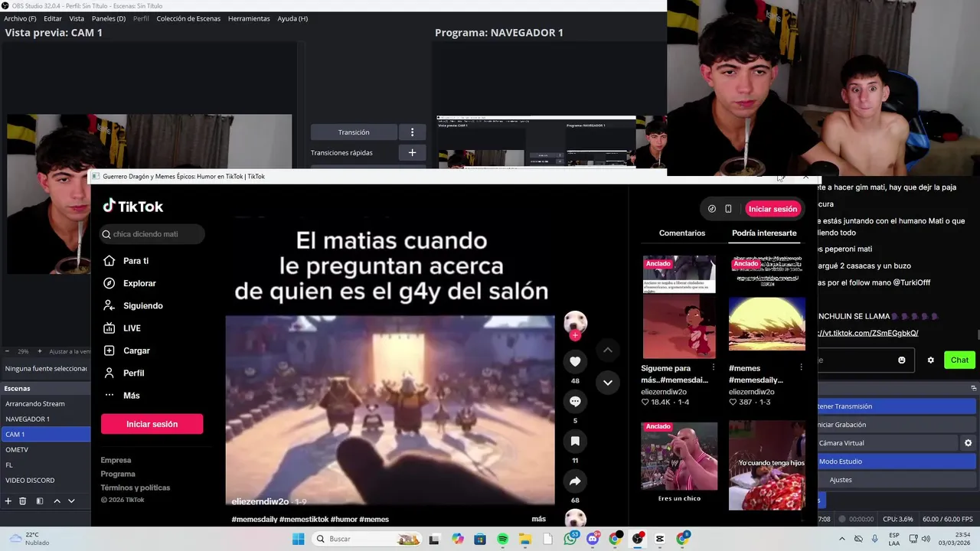Select the VIDEO DISCORD scene
Image resolution: width=980 pixels, height=551 pixels.
(45, 480)
